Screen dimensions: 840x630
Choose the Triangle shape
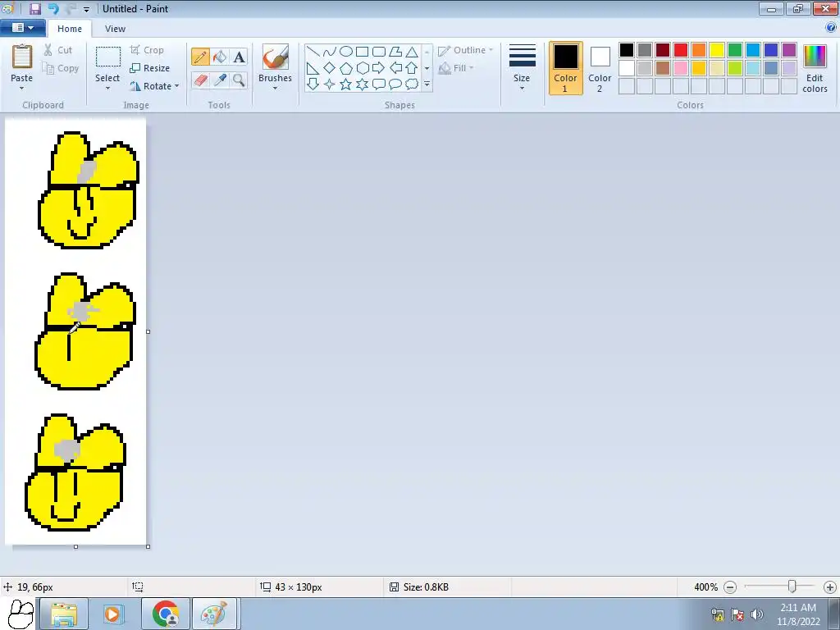pyautogui.click(x=412, y=52)
